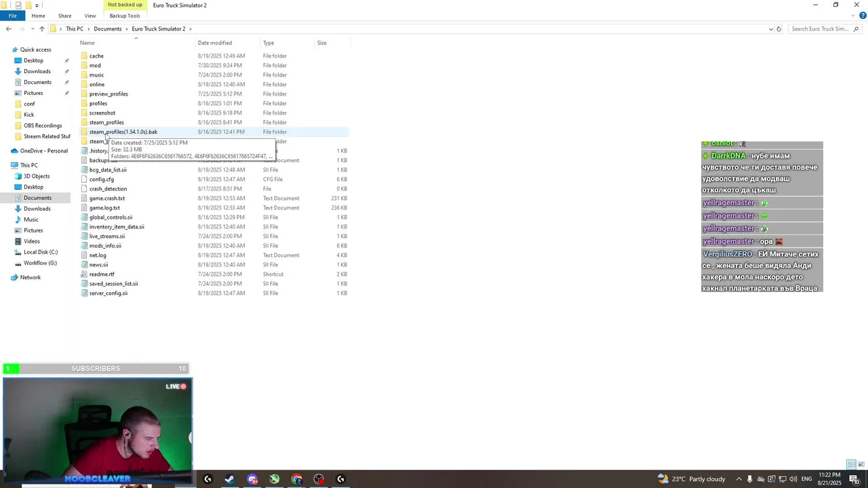868x488 pixels.
Task: Go up one folder level with the up arrow
Action: point(42,28)
